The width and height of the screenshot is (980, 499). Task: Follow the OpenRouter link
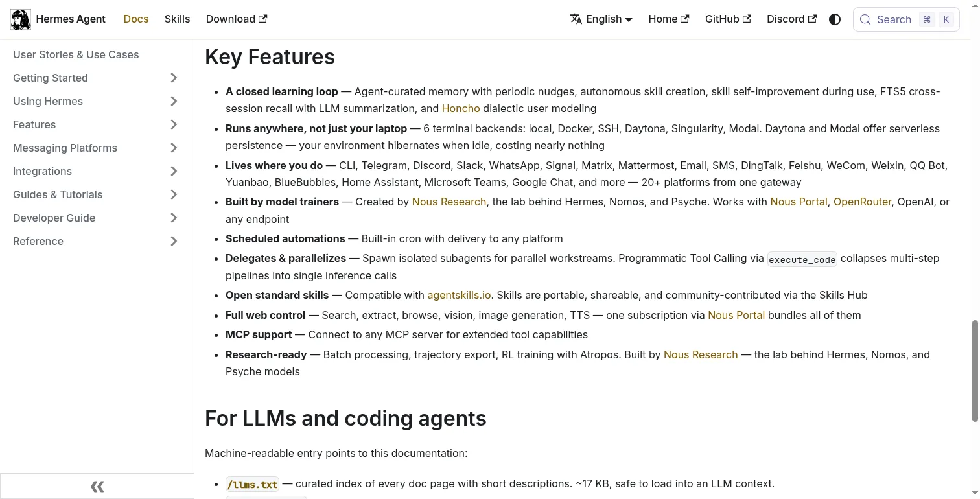pyautogui.click(x=863, y=202)
